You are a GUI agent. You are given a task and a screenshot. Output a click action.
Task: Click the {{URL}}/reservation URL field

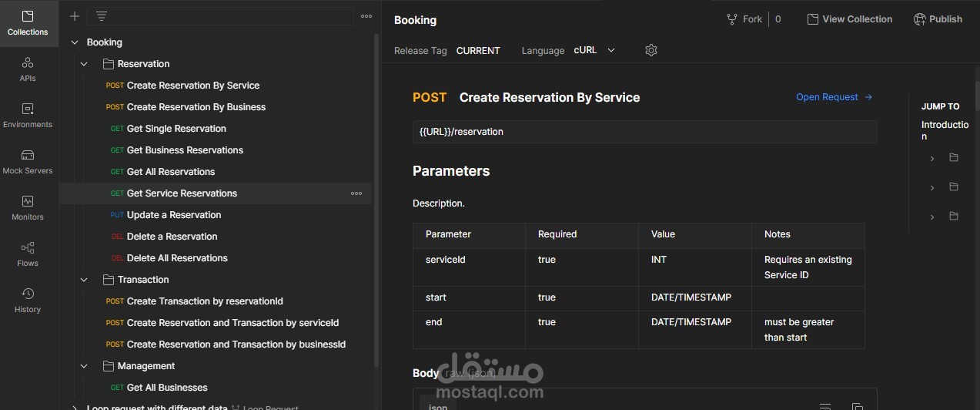click(x=644, y=132)
